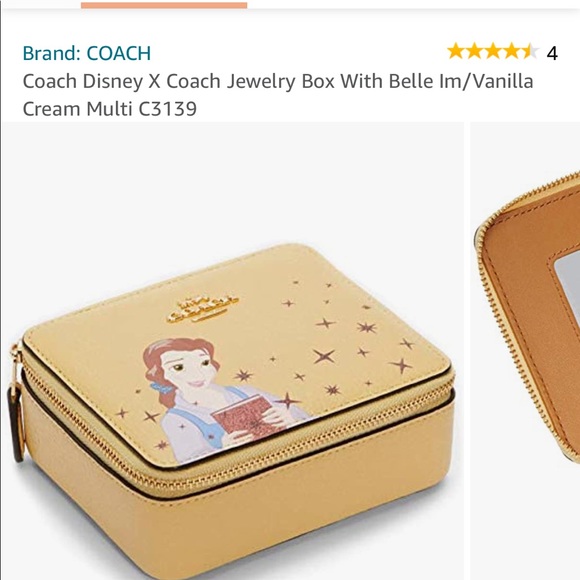Image resolution: width=580 pixels, height=580 pixels.
Task: Click the sparkle stars pattern on lid
Action: (x=346, y=342)
